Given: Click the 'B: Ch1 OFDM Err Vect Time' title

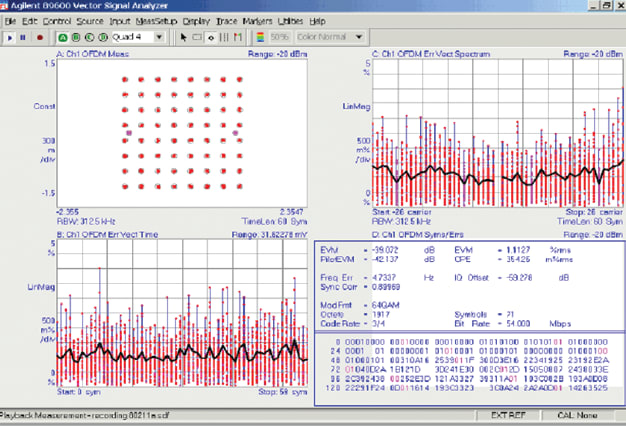Looking at the screenshot, I should coord(107,234).
